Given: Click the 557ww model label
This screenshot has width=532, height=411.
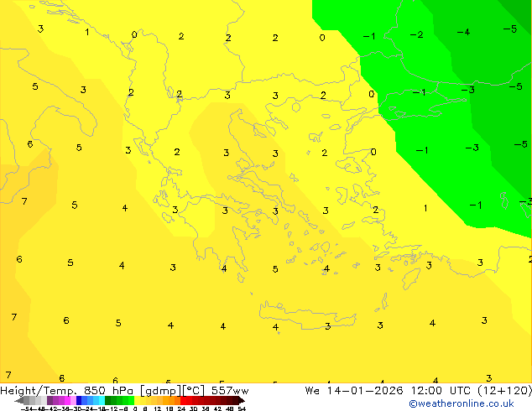Looking at the screenshot, I should (x=229, y=391).
